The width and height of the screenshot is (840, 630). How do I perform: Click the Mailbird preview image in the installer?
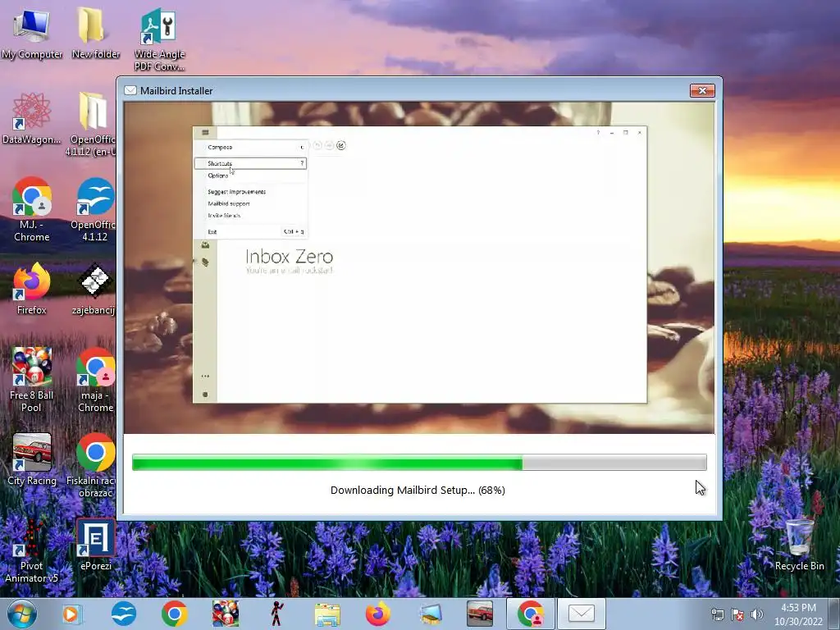click(419, 267)
